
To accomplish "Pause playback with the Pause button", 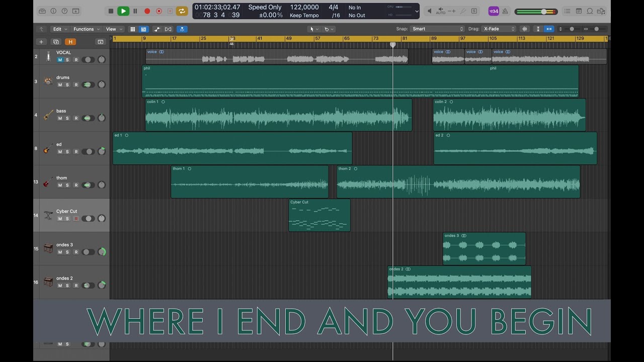I will 135,11.
